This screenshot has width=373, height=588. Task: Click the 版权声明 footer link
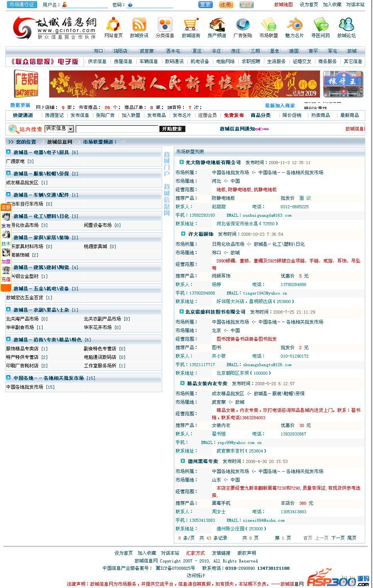coord(246,553)
